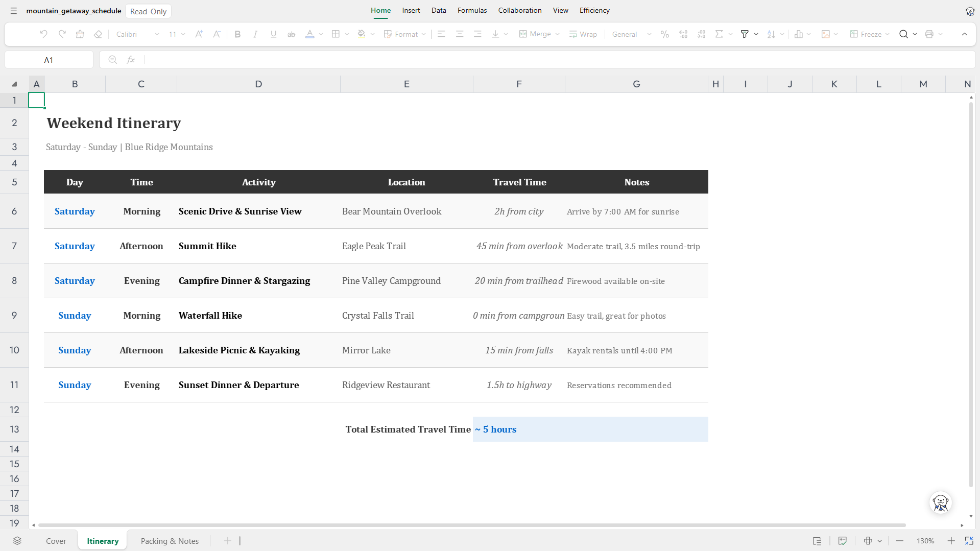Open the Format dropdown button
980x551 pixels.
pyautogui.click(x=405, y=34)
